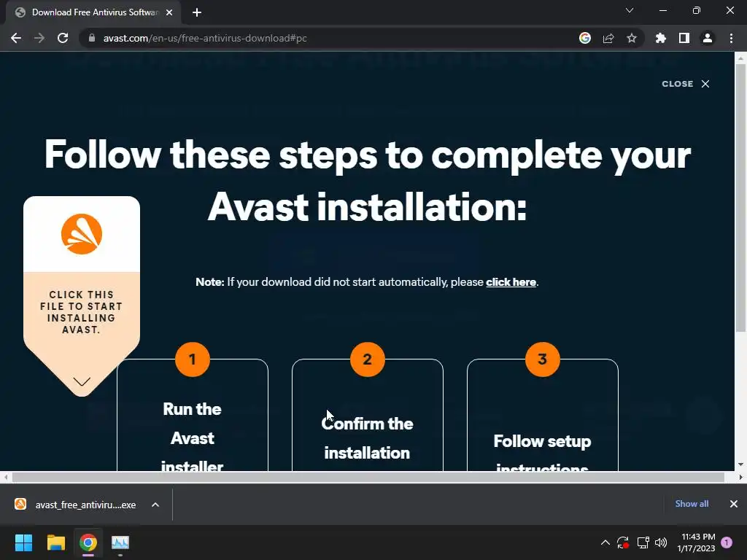This screenshot has width=747, height=560.
Task: Open the clock showing 11:43 PM
Action: point(697,542)
